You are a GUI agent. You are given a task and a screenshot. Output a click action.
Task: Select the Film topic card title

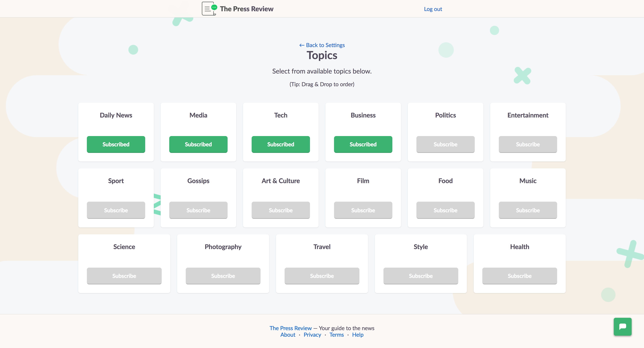pos(363,181)
